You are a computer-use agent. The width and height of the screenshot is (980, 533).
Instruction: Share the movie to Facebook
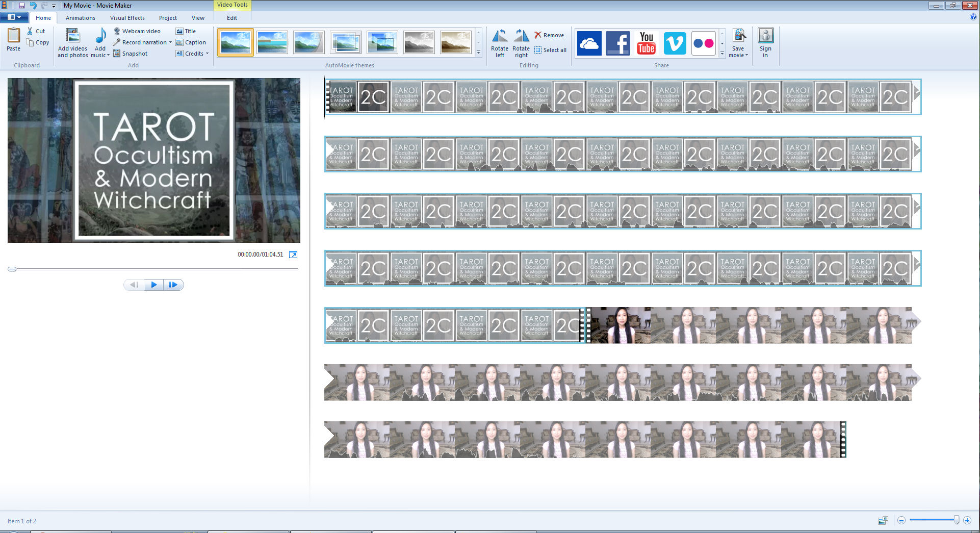(617, 43)
